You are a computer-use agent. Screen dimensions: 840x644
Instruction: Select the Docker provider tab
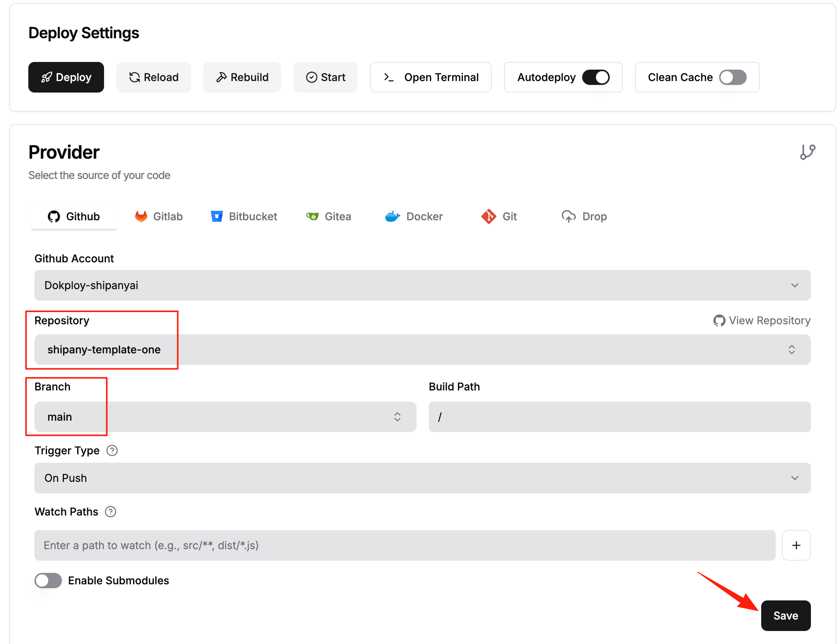pyautogui.click(x=413, y=216)
